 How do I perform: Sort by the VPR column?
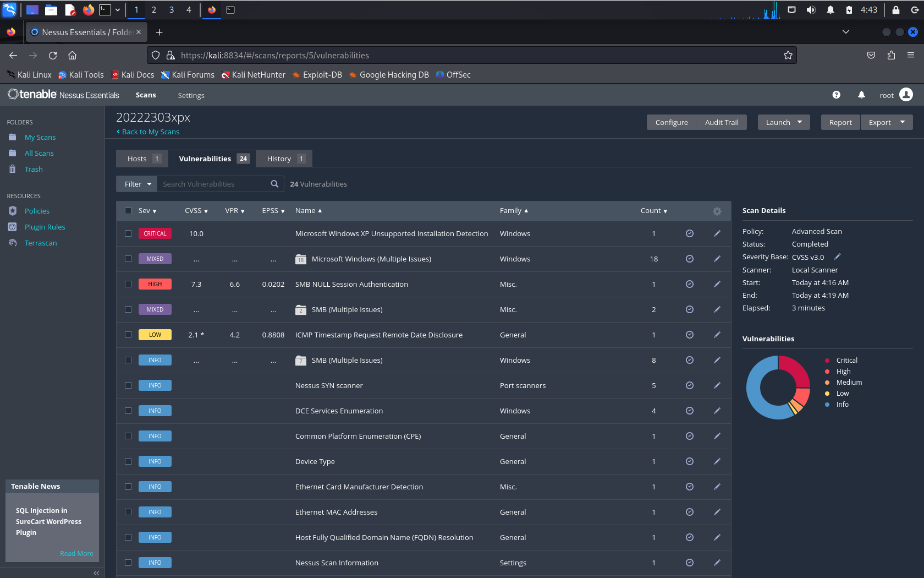point(235,211)
